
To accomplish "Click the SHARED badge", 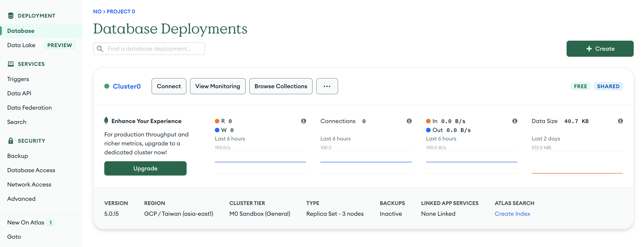I will click(608, 86).
